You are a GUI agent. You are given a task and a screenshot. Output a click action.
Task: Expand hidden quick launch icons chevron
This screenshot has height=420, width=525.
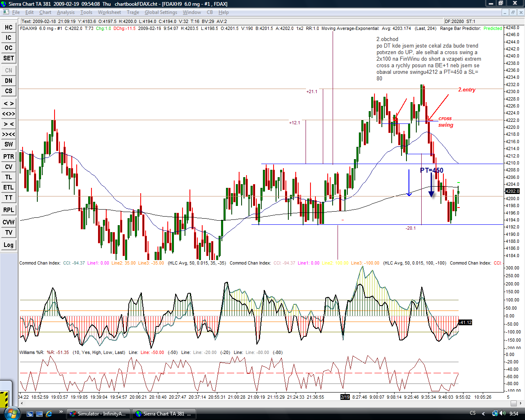61,412
